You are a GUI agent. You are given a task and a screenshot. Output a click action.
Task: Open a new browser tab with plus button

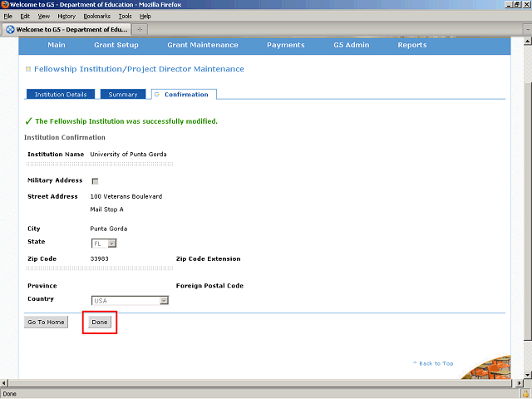[140, 30]
